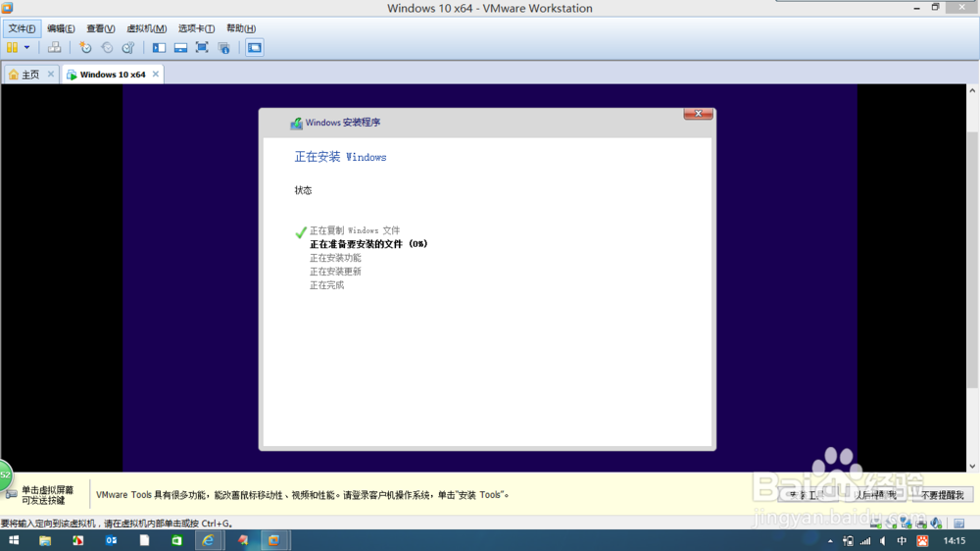The image size is (980, 551).
Task: Open the 文件(F) menu
Action: 22,28
